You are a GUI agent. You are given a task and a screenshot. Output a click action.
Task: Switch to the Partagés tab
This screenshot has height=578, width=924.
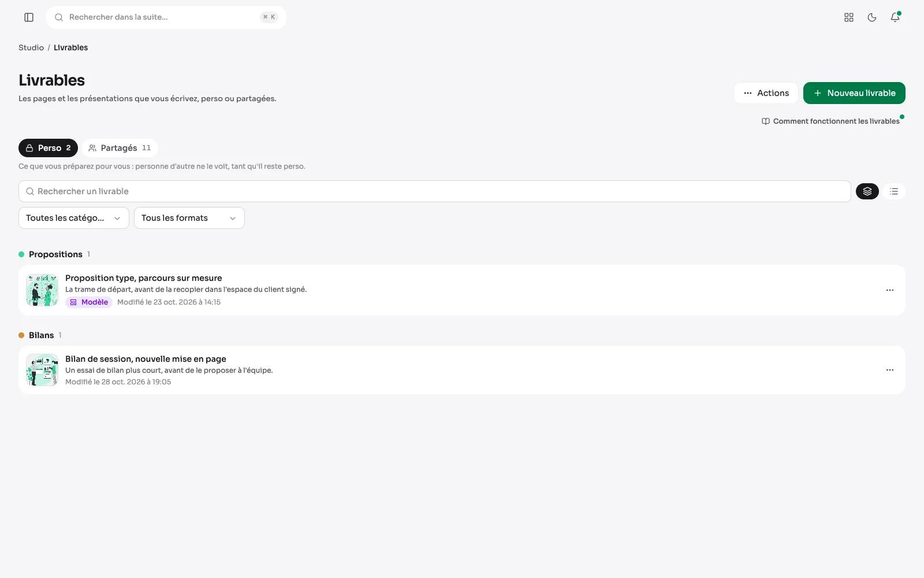click(120, 148)
